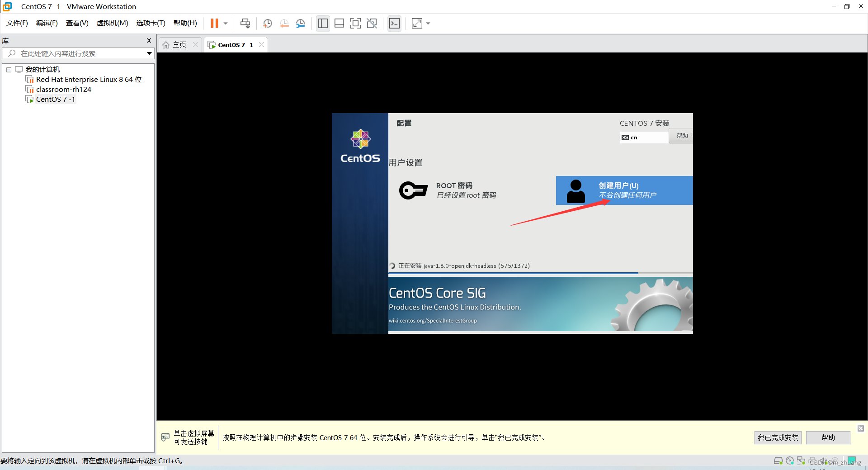This screenshot has width=868, height=470.
Task: Click the wiki.centos.org SpecialInterestGroup link
Action: coord(433,321)
